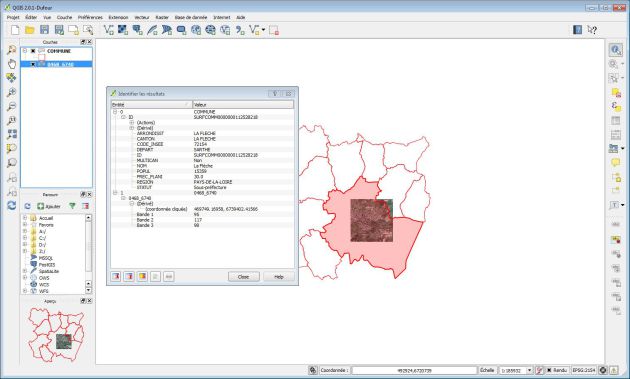Viewport: 630px width, 379px height.
Task: Click the Save project icon
Action: [x=44, y=30]
